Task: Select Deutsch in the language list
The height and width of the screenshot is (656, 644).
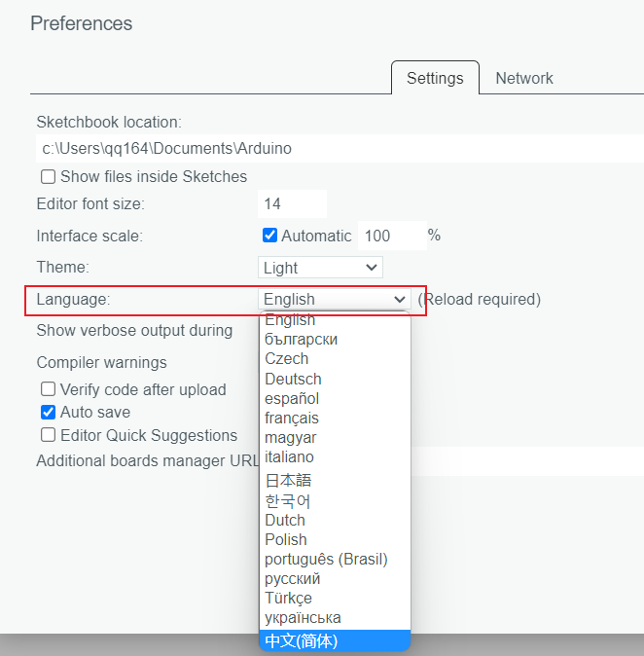Action: coord(293,379)
